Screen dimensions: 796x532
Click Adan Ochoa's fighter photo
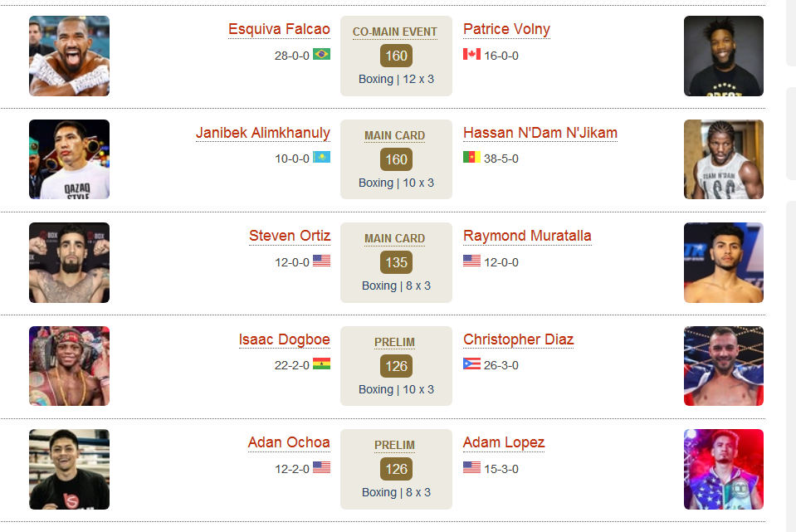tap(69, 470)
